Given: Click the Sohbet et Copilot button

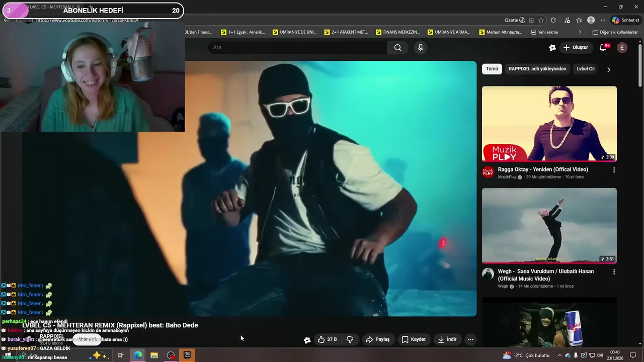Looking at the screenshot, I should (x=625, y=20).
